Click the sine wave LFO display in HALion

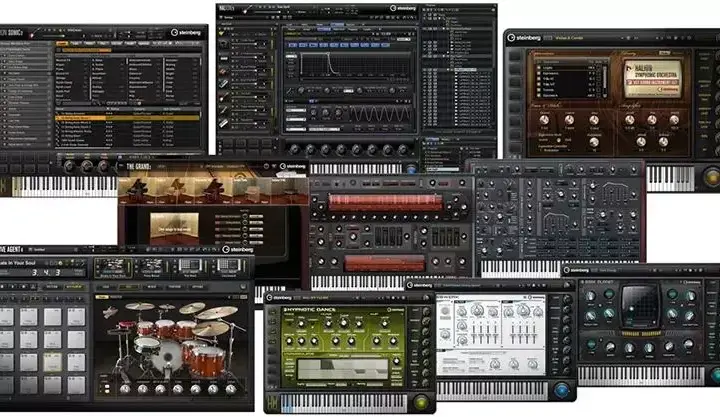pyautogui.click(x=380, y=113)
